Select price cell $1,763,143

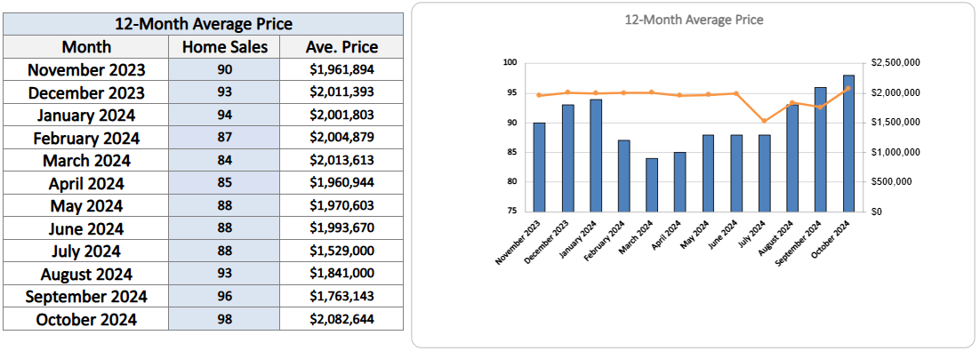coord(341,296)
